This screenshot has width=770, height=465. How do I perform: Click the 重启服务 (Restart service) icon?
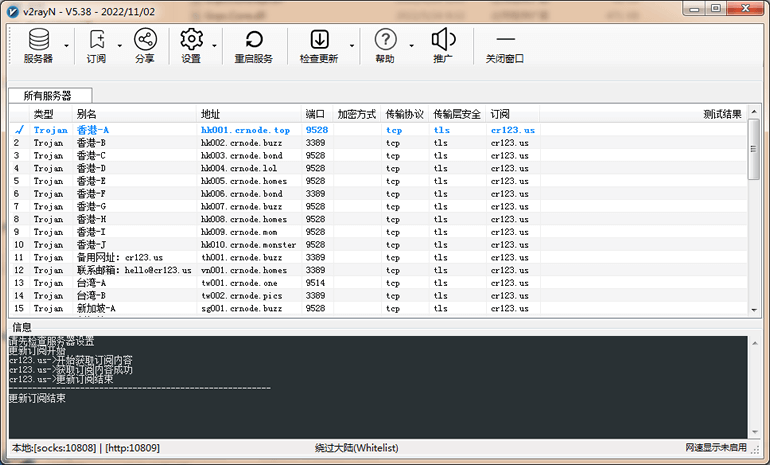[254, 39]
